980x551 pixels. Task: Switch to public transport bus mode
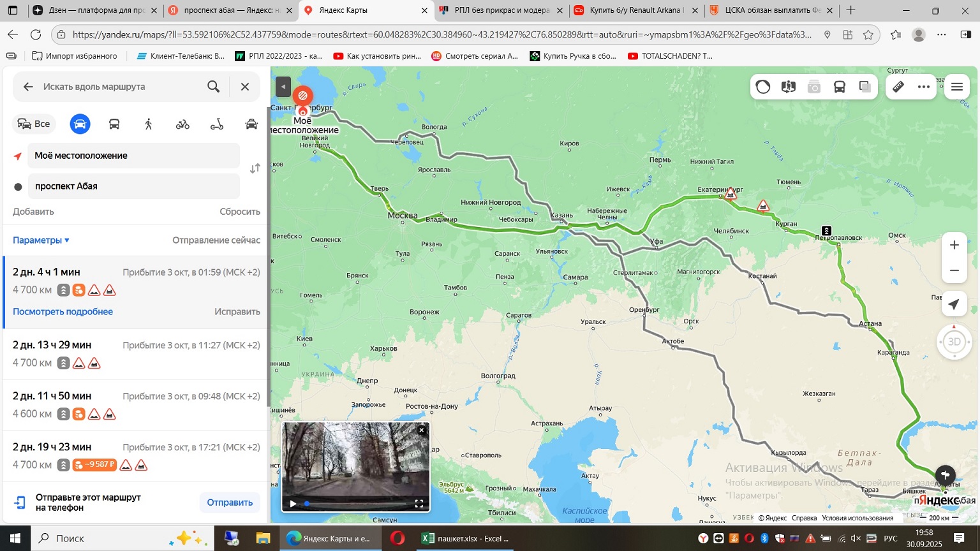(114, 124)
